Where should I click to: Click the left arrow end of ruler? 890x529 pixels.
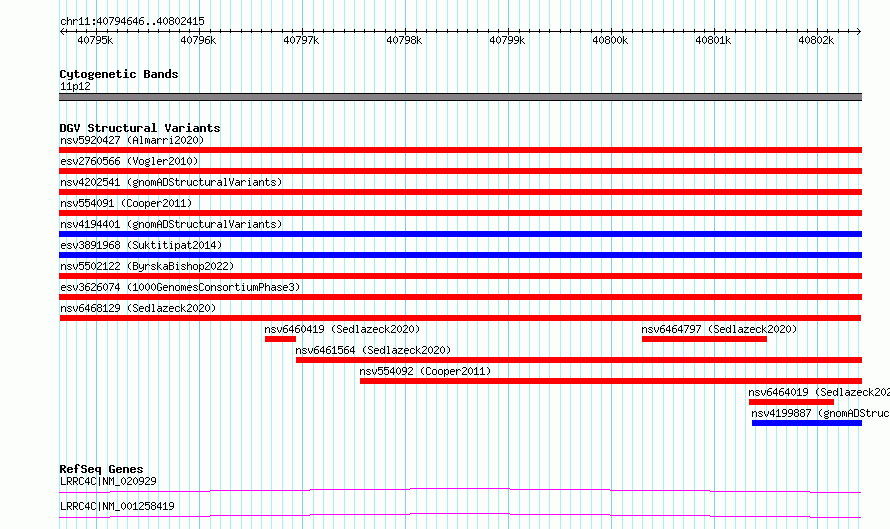[62, 32]
